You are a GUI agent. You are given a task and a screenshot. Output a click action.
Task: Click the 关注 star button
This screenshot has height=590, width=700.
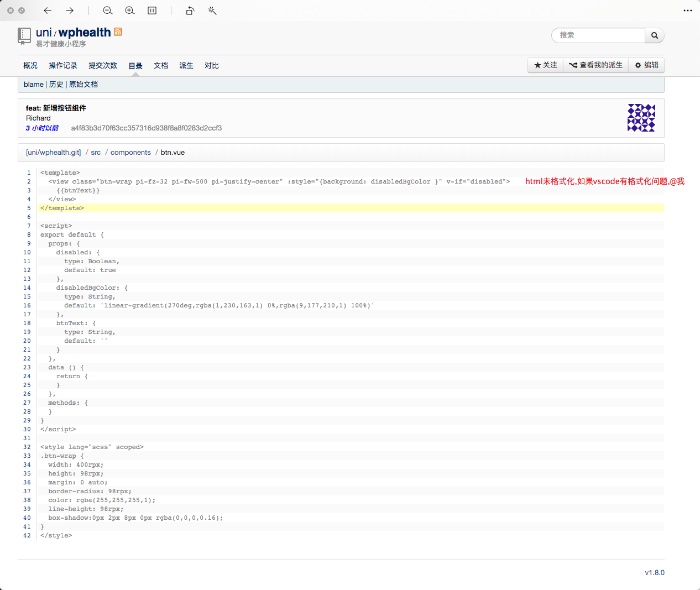coord(546,65)
